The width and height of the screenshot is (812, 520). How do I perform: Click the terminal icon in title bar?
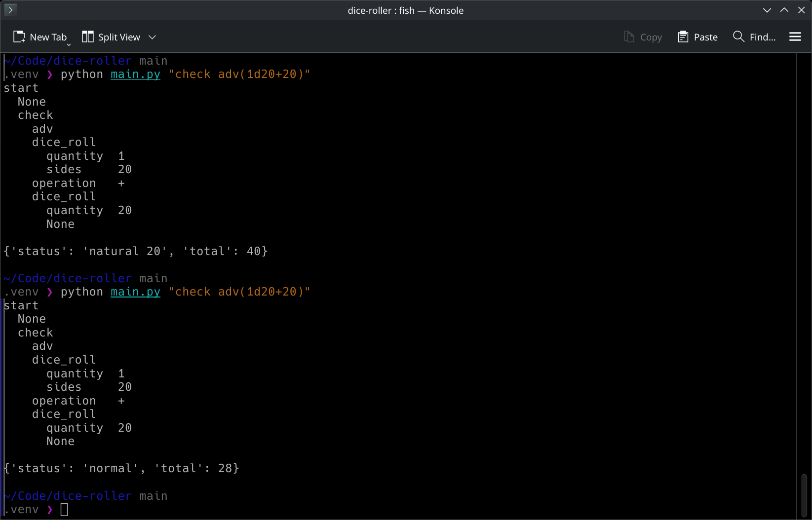tap(10, 10)
